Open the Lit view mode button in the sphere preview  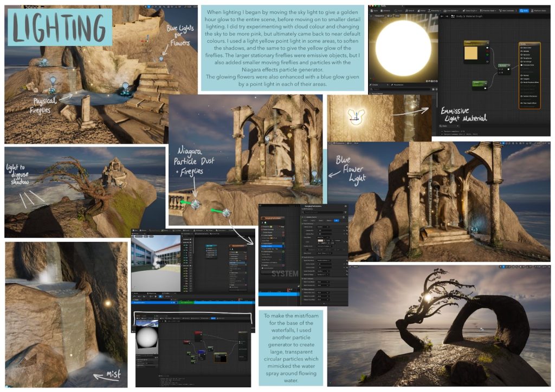(x=389, y=16)
